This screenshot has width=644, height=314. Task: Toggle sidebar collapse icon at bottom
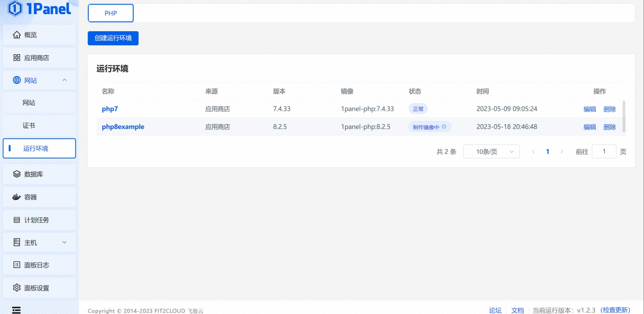16,310
